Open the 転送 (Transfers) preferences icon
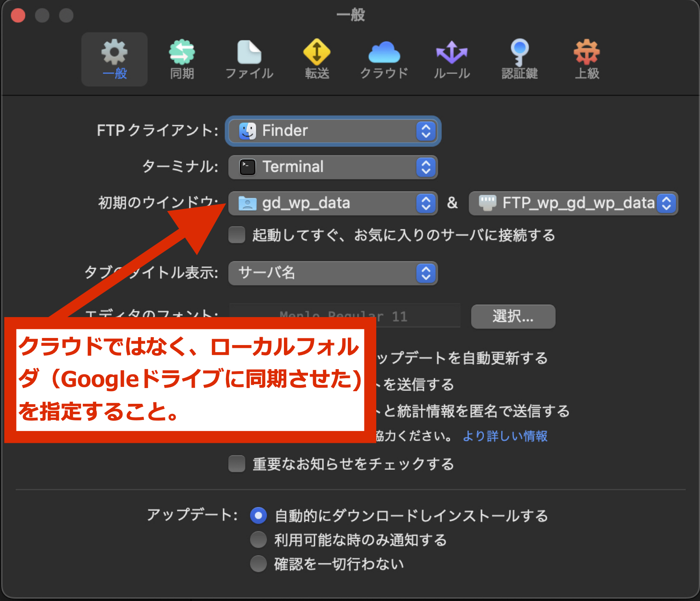Screen dimensions: 700x601 coord(317,59)
